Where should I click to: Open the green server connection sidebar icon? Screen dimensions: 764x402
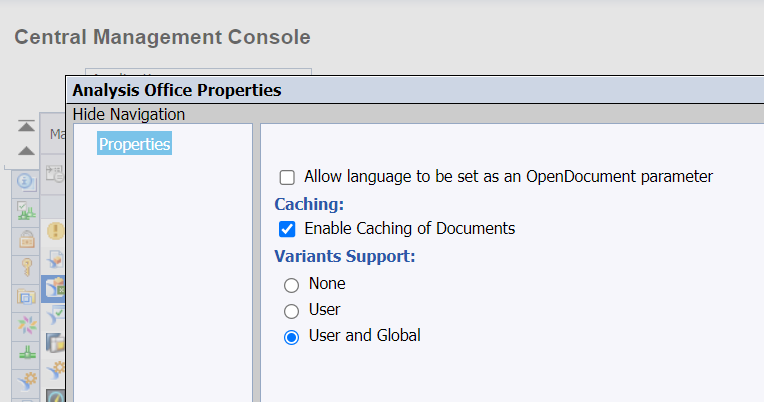tap(27, 352)
